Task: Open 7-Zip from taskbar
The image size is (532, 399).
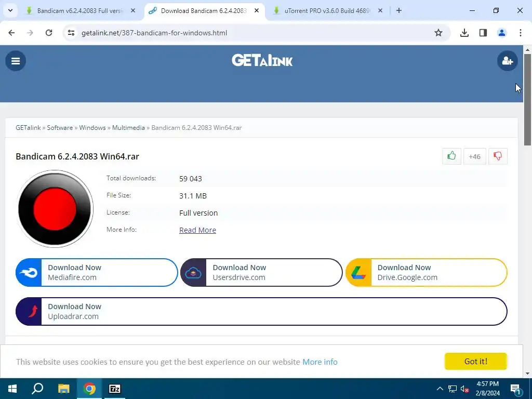Action: point(115,389)
